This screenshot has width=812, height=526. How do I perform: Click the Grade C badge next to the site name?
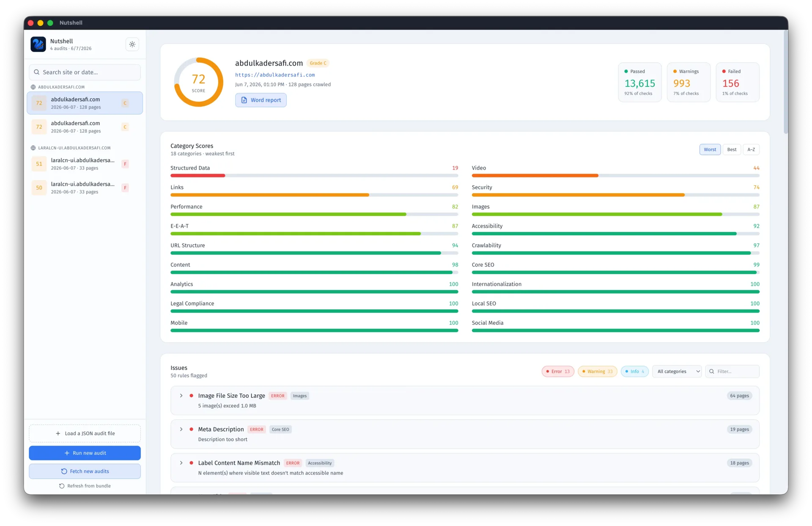(x=318, y=63)
